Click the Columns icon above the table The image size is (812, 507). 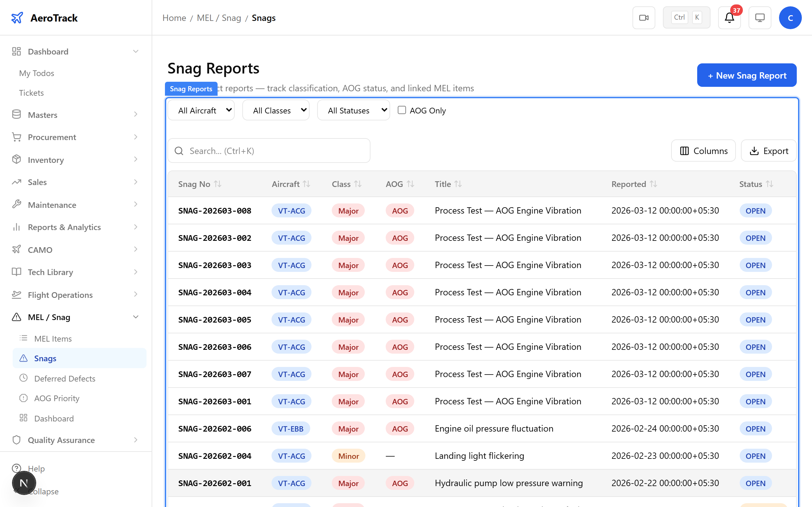684,151
